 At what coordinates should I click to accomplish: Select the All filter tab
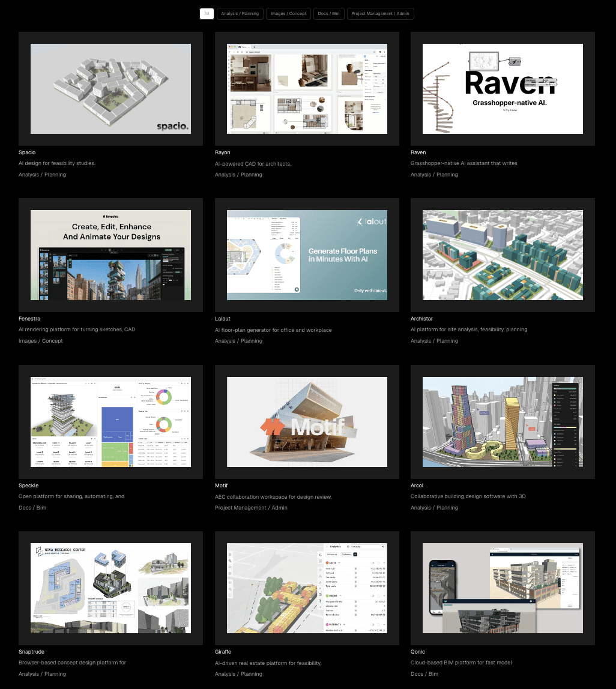click(x=207, y=14)
